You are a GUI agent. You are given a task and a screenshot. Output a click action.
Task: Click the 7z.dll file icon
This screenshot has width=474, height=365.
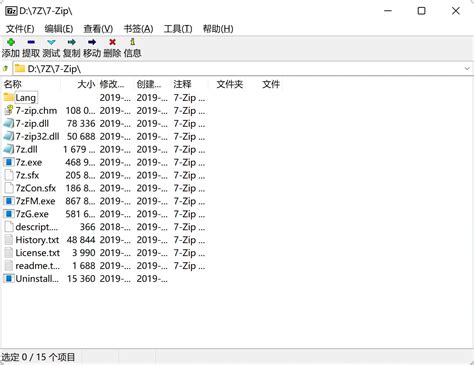9,149
